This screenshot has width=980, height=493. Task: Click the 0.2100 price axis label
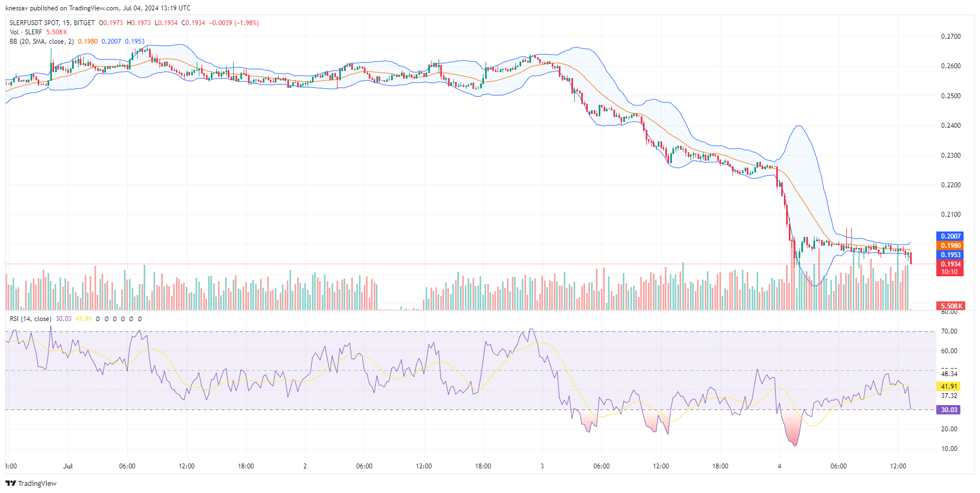pyautogui.click(x=951, y=215)
